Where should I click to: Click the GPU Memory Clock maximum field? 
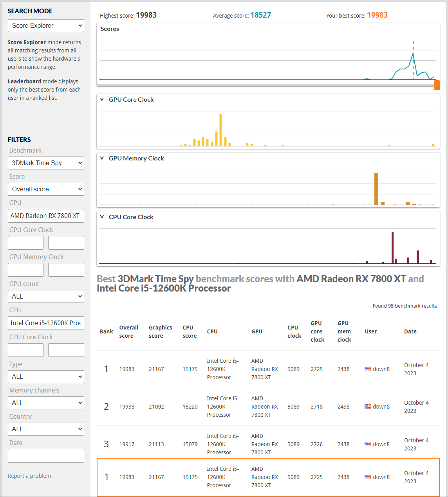tap(66, 270)
